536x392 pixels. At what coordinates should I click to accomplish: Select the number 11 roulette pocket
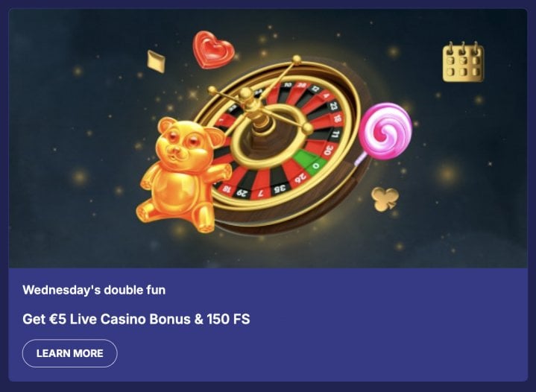point(336,133)
